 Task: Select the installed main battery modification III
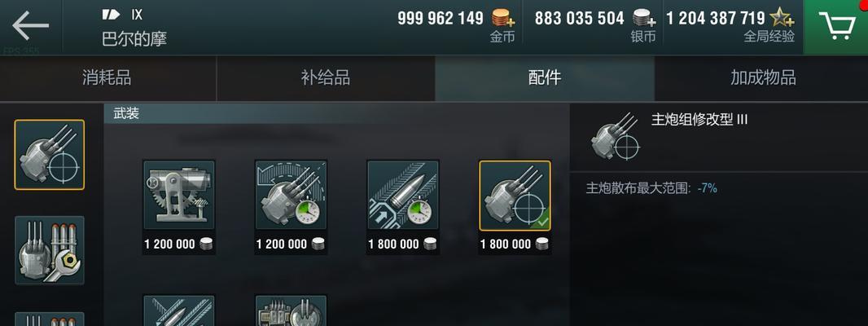point(515,195)
